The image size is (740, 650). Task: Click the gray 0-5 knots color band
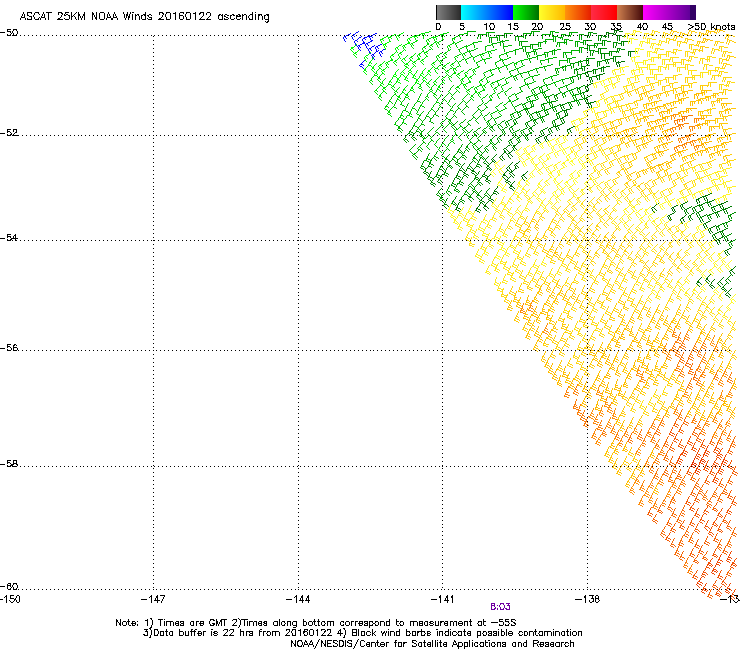point(448,12)
